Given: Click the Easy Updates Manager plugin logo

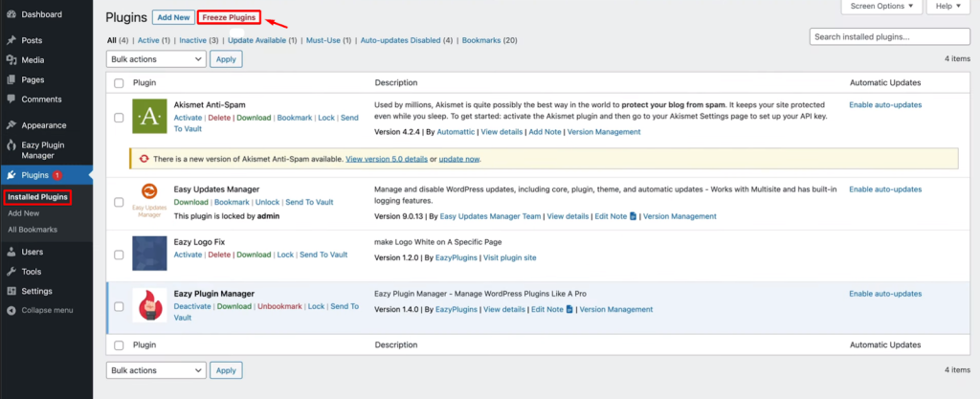Looking at the screenshot, I should click(x=149, y=200).
